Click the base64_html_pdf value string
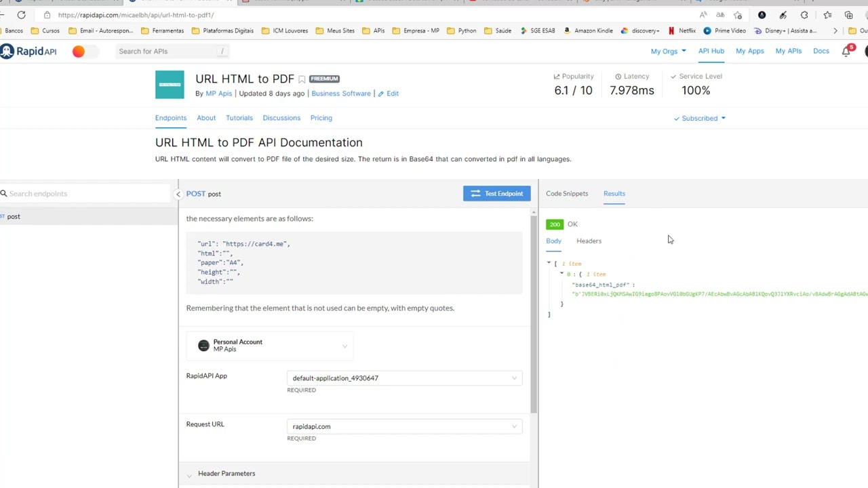Image resolution: width=868 pixels, height=488 pixels. click(x=719, y=294)
